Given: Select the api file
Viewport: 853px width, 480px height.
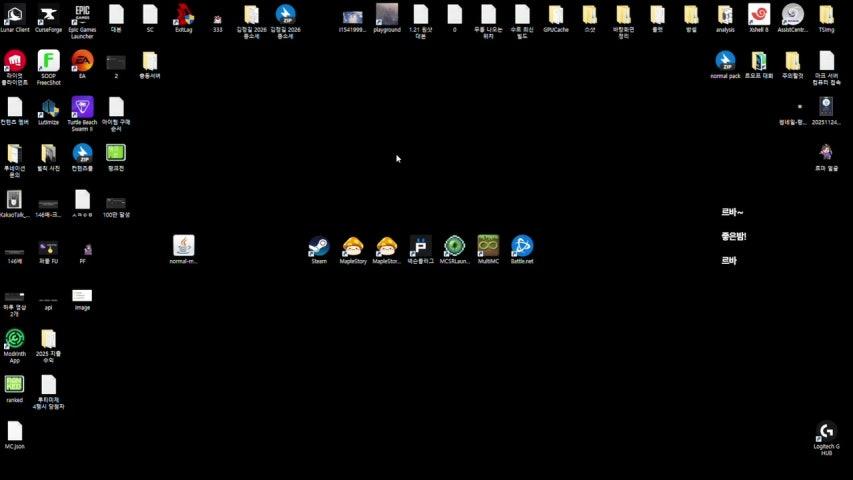Looking at the screenshot, I should pyautogui.click(x=48, y=300).
